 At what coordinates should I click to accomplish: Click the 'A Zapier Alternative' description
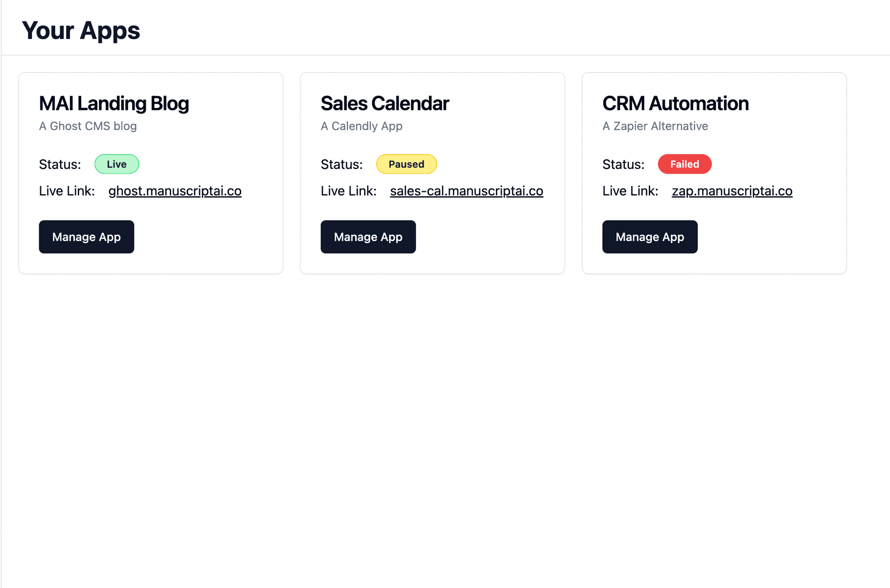pos(655,126)
